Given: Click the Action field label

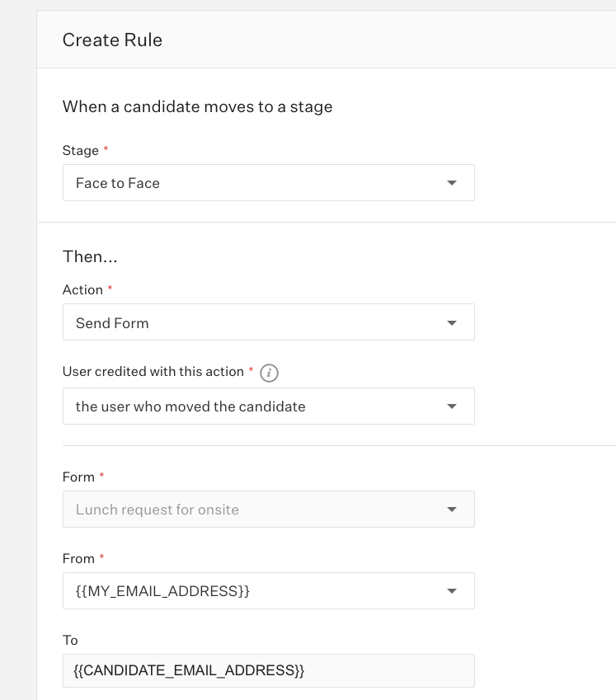Looking at the screenshot, I should (82, 289).
